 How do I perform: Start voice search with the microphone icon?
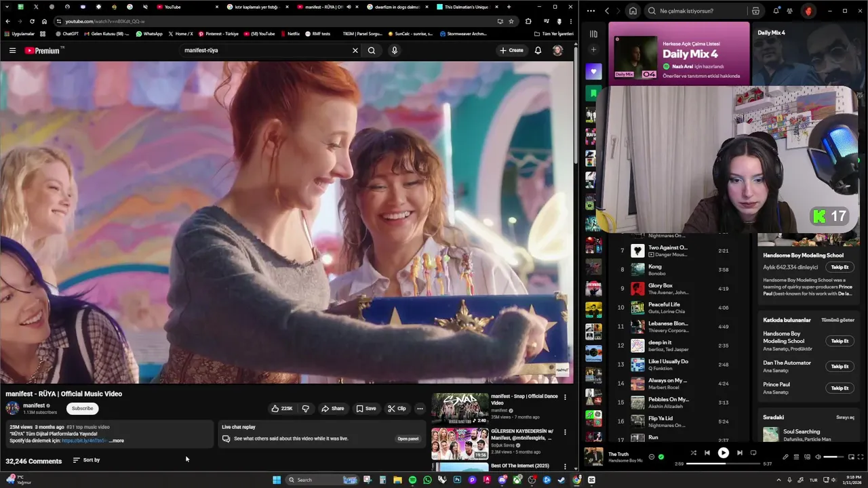pyautogui.click(x=395, y=50)
